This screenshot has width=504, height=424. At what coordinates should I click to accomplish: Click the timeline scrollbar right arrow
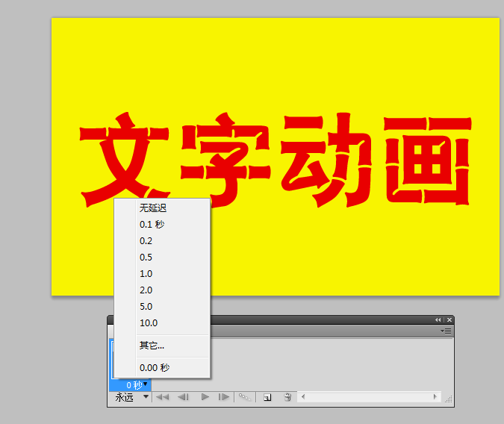coord(435,396)
